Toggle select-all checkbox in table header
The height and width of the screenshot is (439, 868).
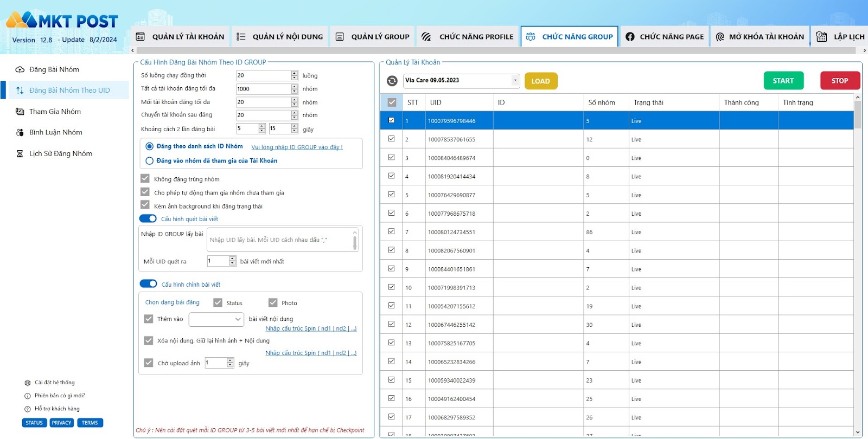392,102
